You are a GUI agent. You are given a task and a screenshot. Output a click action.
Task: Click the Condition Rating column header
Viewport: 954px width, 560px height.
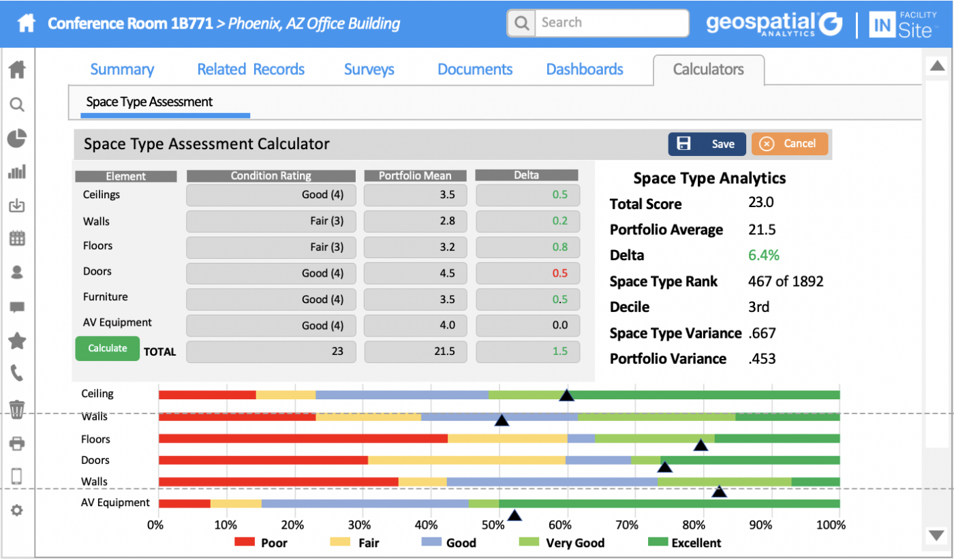[271, 176]
